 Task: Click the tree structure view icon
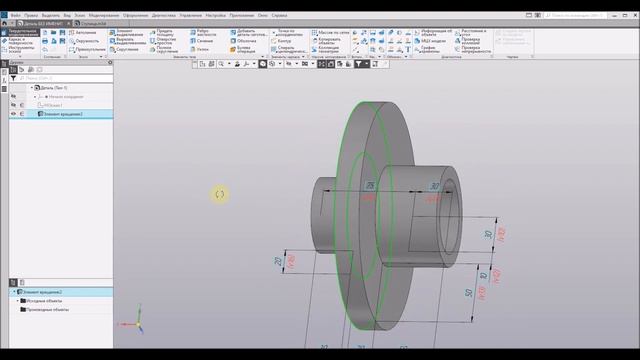[x=13, y=70]
